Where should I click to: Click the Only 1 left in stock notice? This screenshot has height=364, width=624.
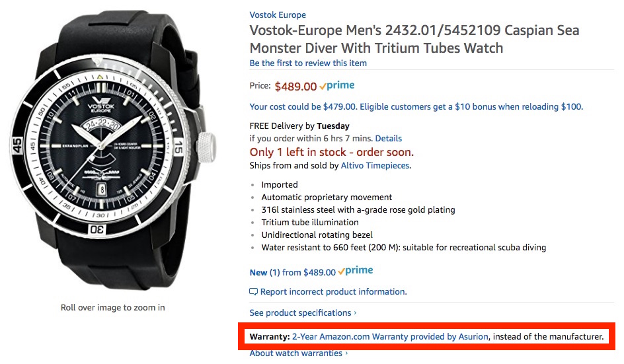(332, 152)
